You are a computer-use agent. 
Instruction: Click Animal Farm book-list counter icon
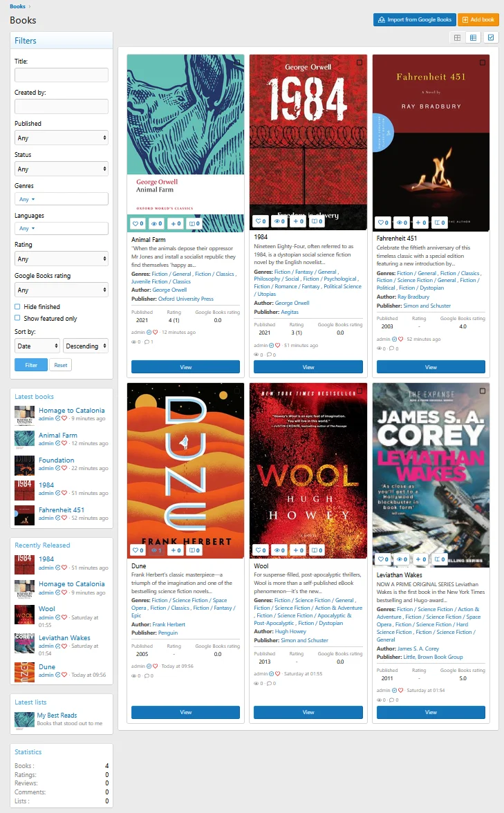194,223
